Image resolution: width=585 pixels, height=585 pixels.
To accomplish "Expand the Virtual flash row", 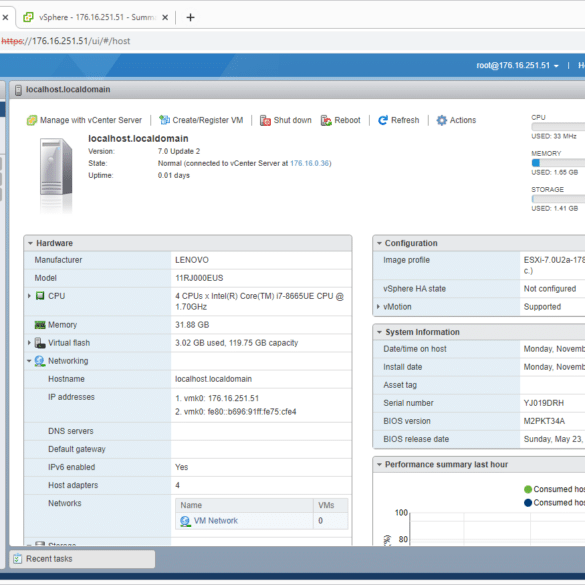I will pyautogui.click(x=29, y=343).
